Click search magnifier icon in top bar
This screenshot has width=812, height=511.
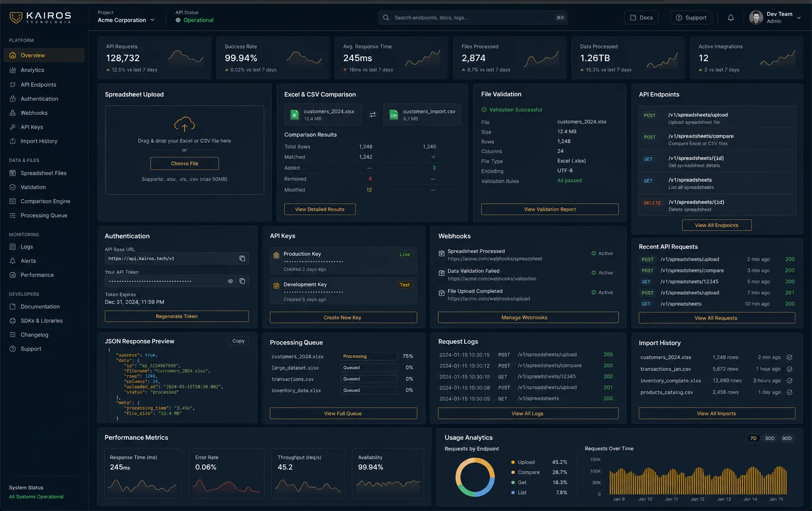[386, 17]
